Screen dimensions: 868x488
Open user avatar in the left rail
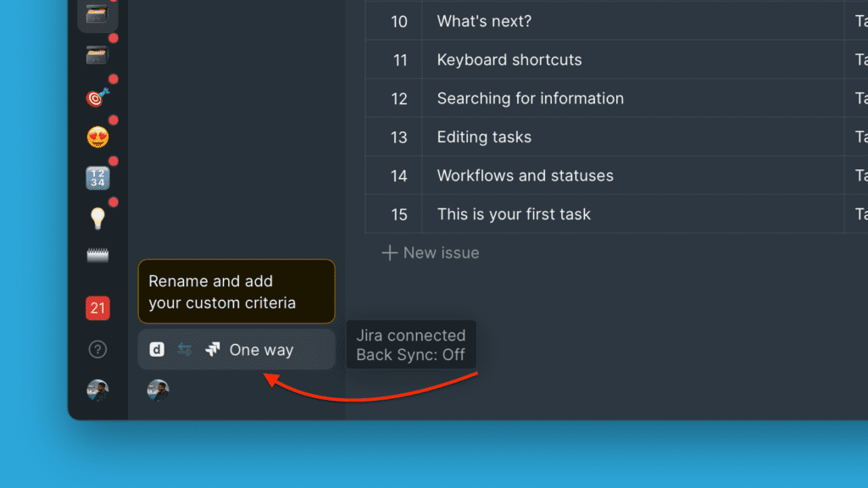(97, 390)
